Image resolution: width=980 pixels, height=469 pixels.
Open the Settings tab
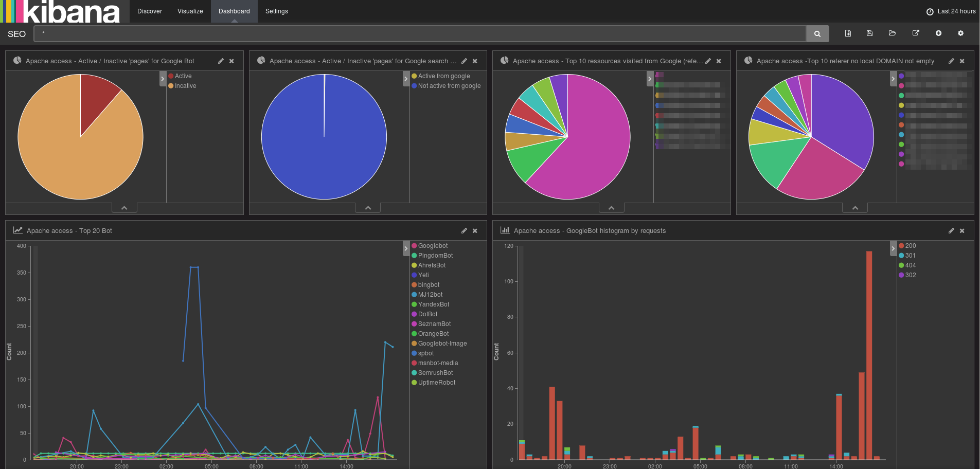tap(277, 11)
